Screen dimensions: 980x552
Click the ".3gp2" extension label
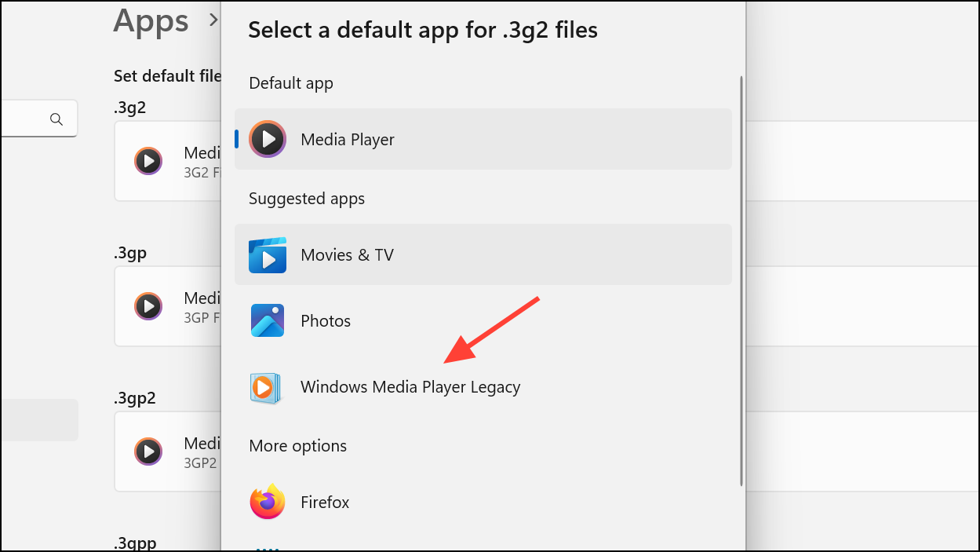(135, 398)
